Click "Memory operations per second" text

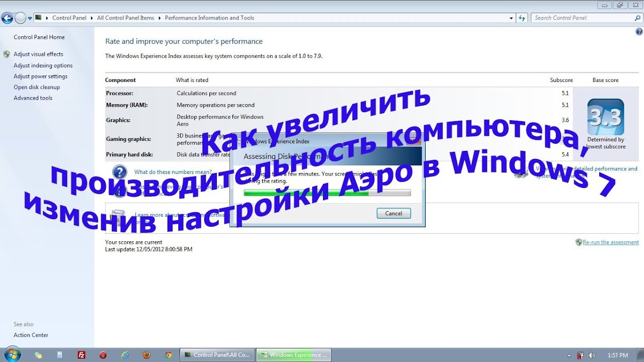215,105
